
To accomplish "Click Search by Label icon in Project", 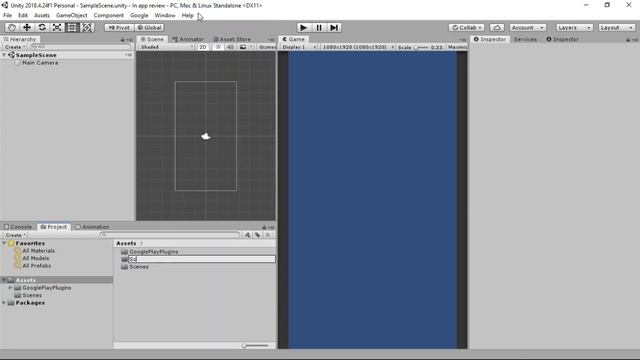I will tap(258, 235).
